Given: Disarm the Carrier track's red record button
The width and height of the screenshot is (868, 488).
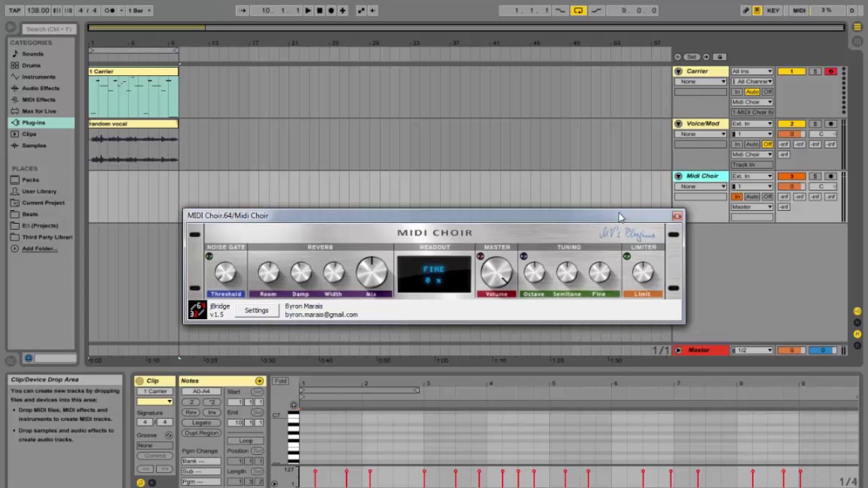Looking at the screenshot, I should click(x=831, y=71).
